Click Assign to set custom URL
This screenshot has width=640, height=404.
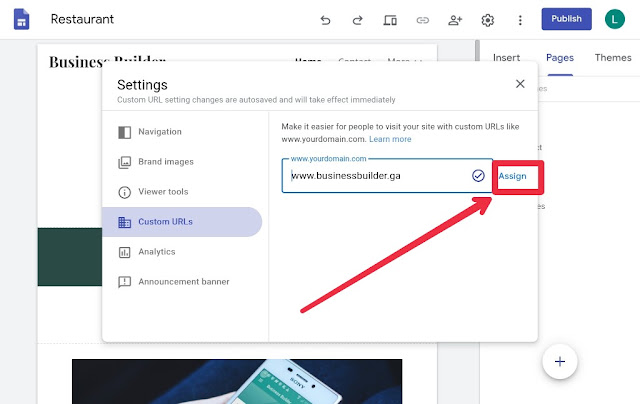click(x=512, y=176)
